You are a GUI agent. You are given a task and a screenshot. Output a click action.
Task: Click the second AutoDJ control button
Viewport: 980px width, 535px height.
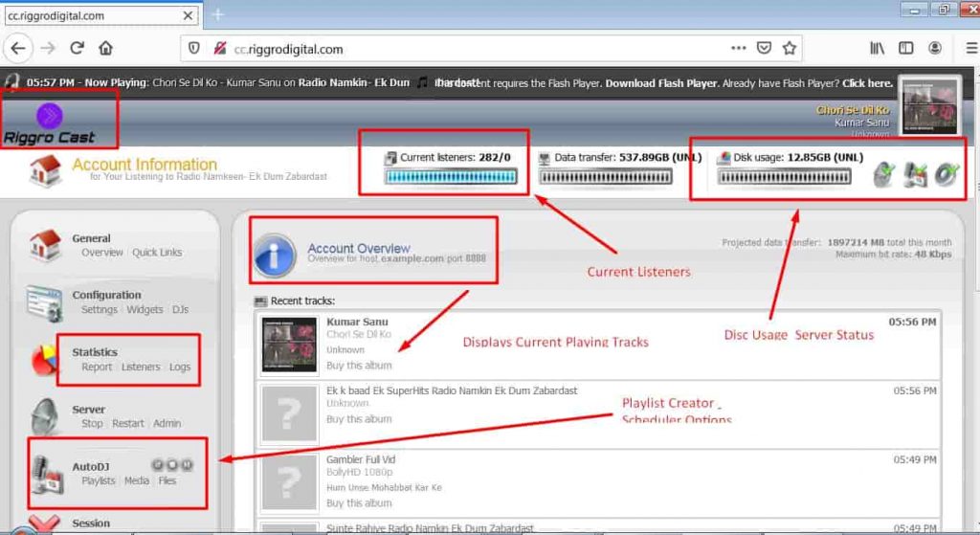[x=172, y=465]
